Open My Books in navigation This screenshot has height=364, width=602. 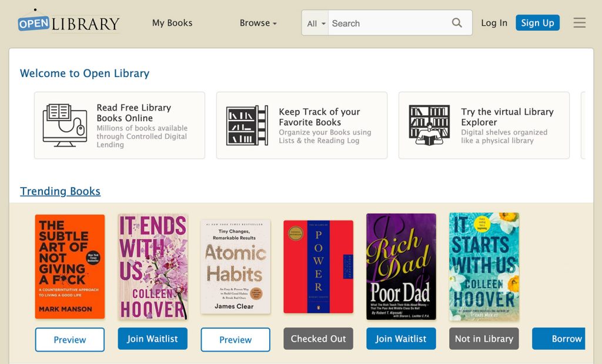coord(172,23)
